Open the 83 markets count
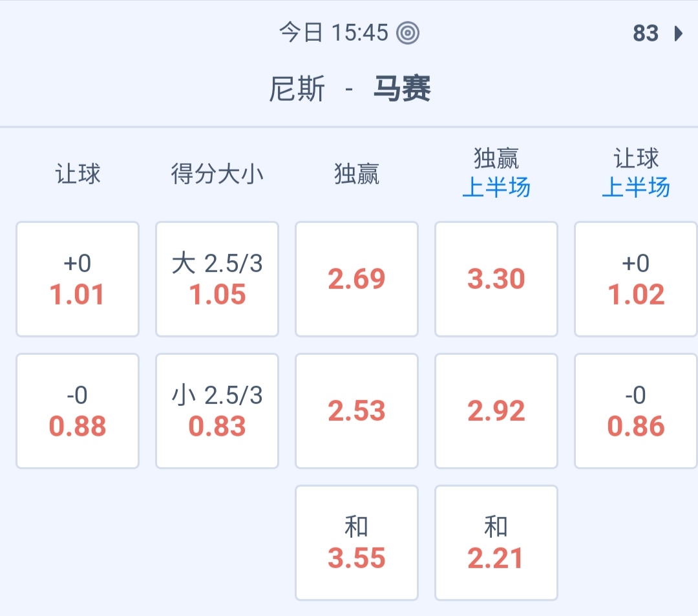This screenshot has height=616, width=698. 646,34
